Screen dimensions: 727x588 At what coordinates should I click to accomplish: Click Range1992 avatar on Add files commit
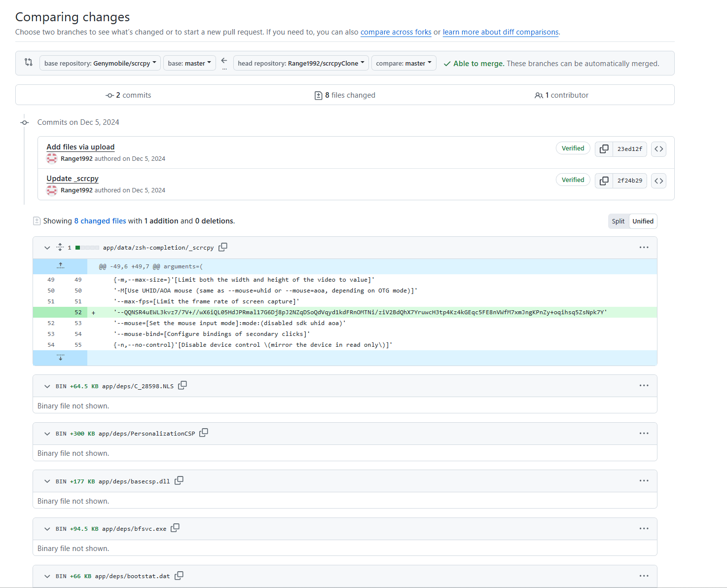pos(52,159)
